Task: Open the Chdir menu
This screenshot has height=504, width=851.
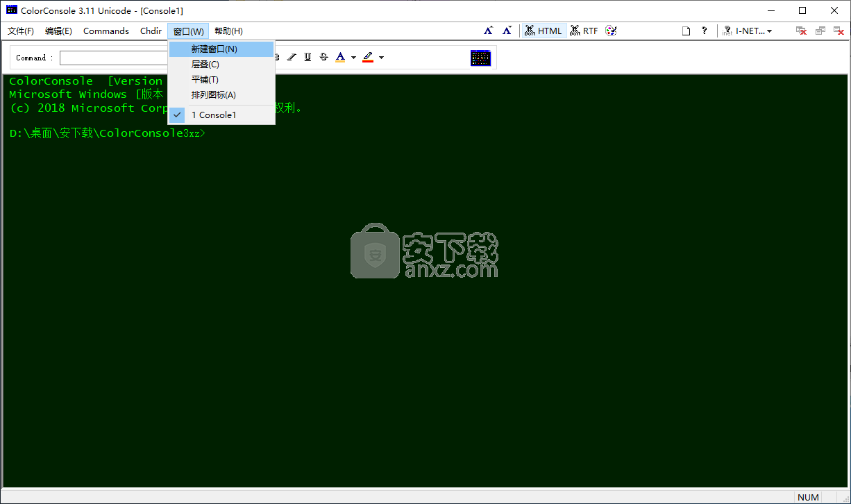Action: click(x=151, y=31)
